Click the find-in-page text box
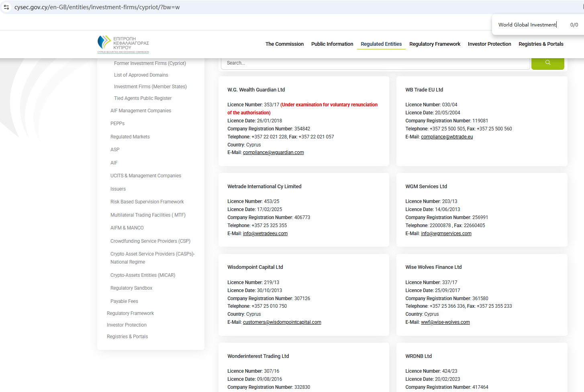Screen dimensions: 584x392 (x=527, y=25)
